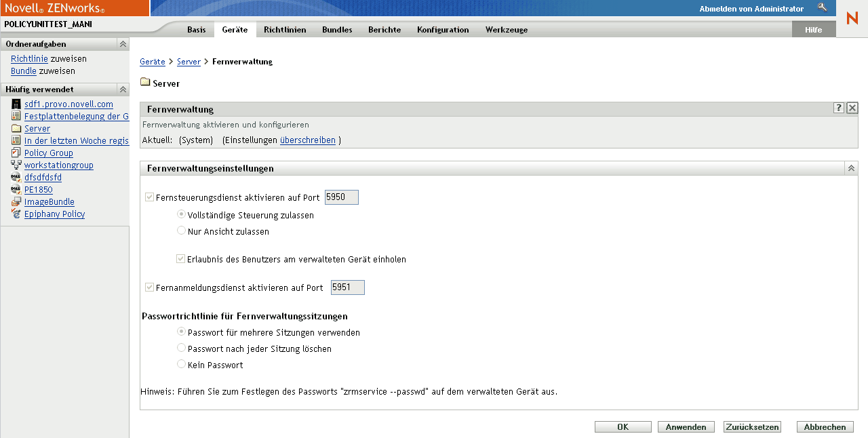868x438 pixels.
Task: Click the folder icon beside Server in sidebar
Action: [x=16, y=128]
